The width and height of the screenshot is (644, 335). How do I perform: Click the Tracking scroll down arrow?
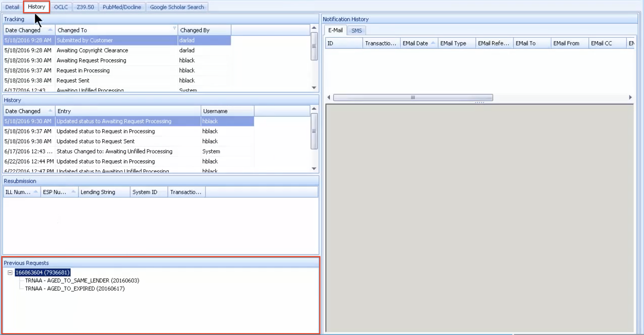pos(314,88)
